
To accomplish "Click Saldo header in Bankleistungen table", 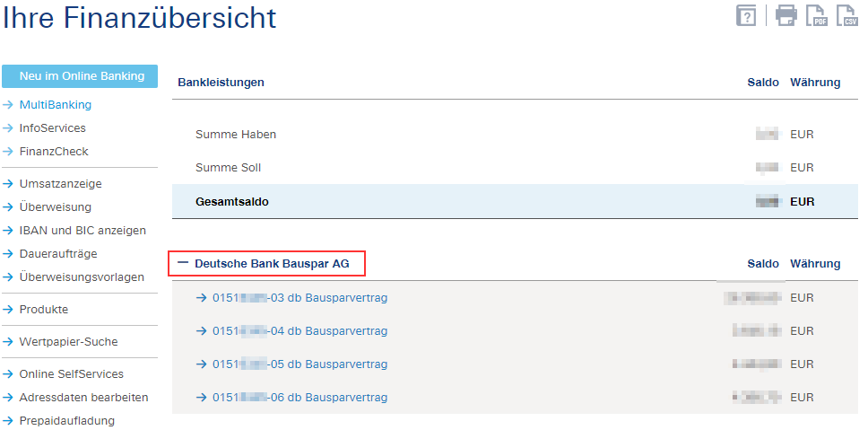I will click(763, 82).
